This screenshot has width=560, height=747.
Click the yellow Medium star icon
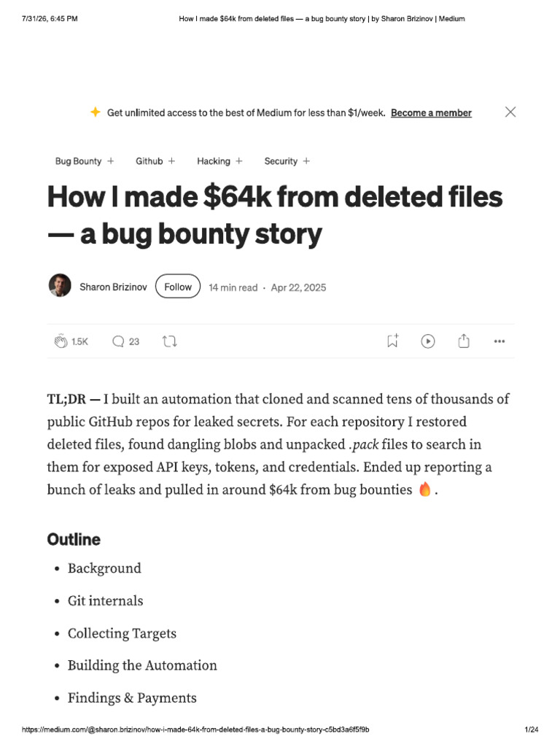pyautogui.click(x=96, y=112)
